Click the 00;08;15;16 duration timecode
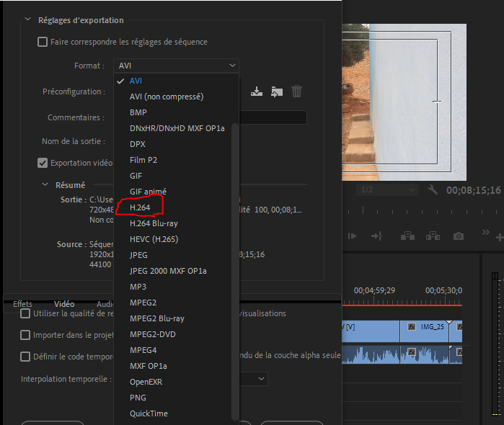This screenshot has width=504, height=425. (474, 190)
